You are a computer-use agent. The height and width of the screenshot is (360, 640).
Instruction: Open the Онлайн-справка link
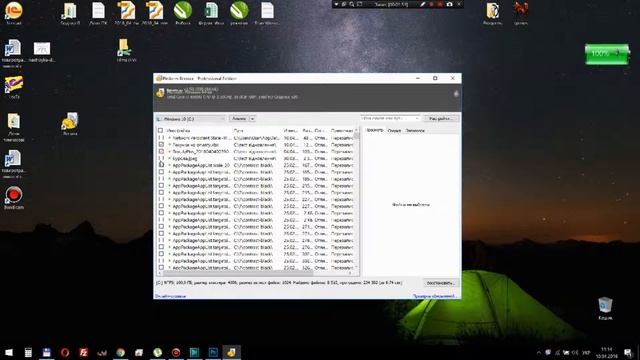coord(171,296)
